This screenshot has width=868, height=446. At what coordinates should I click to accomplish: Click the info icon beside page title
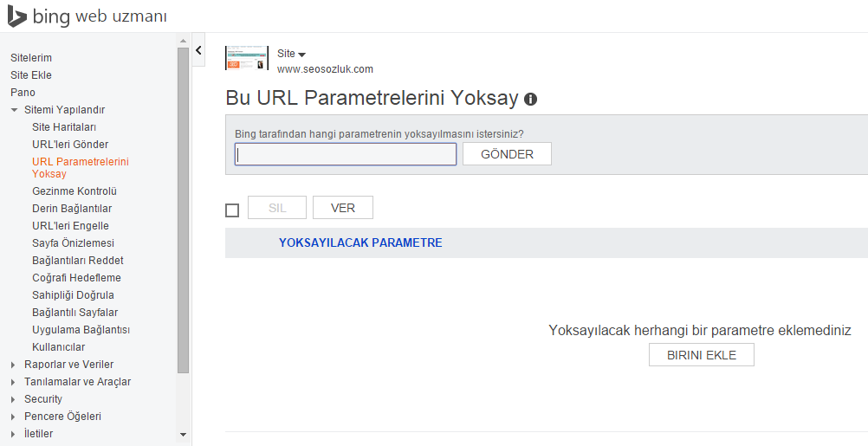531,99
